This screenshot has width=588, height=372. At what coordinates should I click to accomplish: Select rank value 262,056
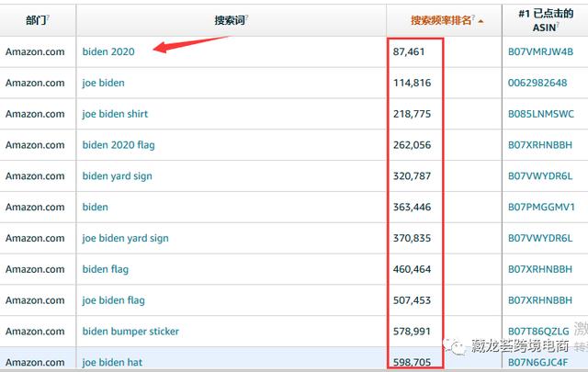412,145
